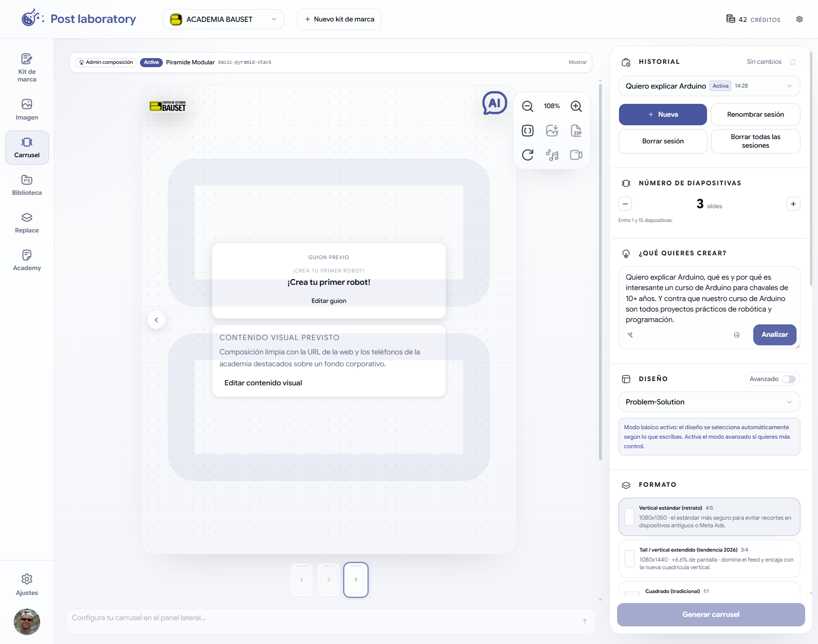Toggle the Avanzado design mode switch

[x=788, y=379]
